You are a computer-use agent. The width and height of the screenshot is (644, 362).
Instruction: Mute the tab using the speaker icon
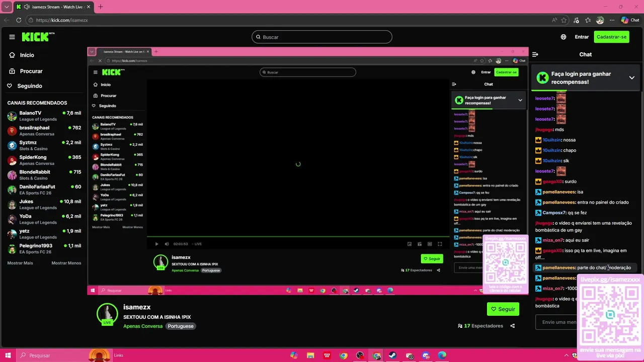pyautogui.click(x=26, y=7)
